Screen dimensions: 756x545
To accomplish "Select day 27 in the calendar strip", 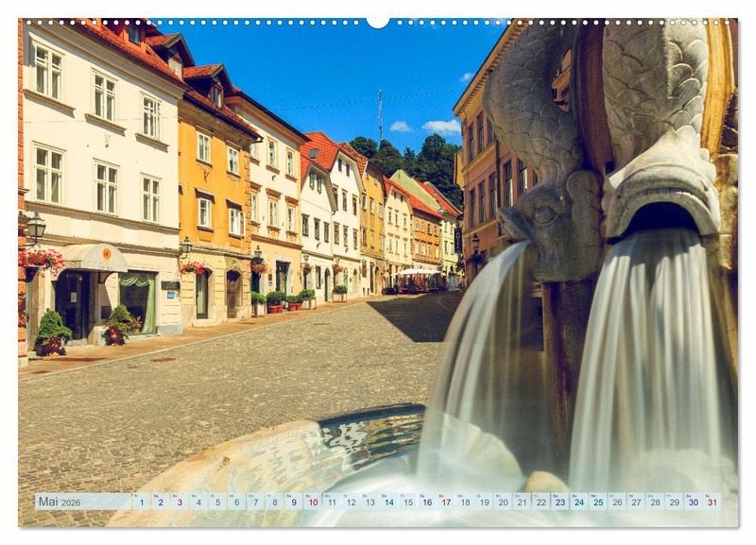I will tap(636, 502).
